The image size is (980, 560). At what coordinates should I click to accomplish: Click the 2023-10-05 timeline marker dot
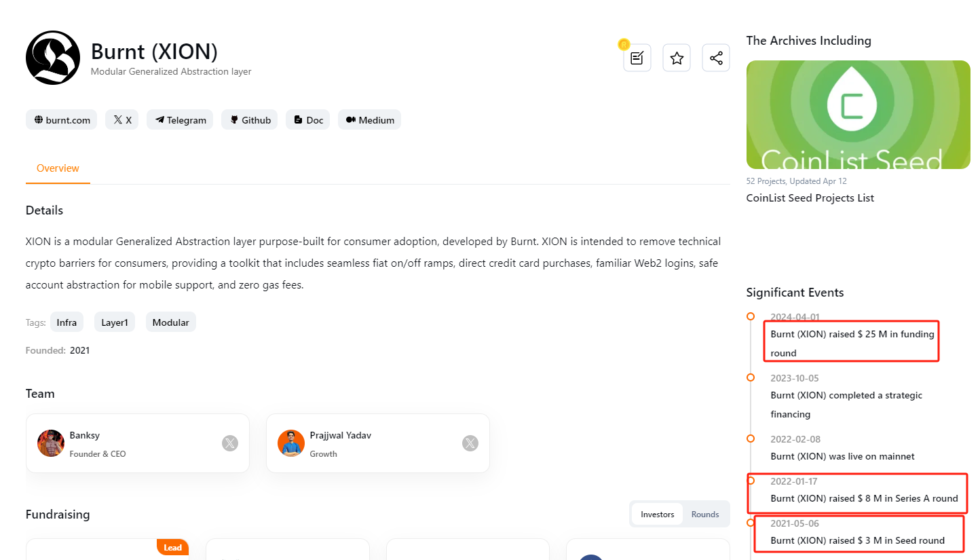tap(751, 377)
